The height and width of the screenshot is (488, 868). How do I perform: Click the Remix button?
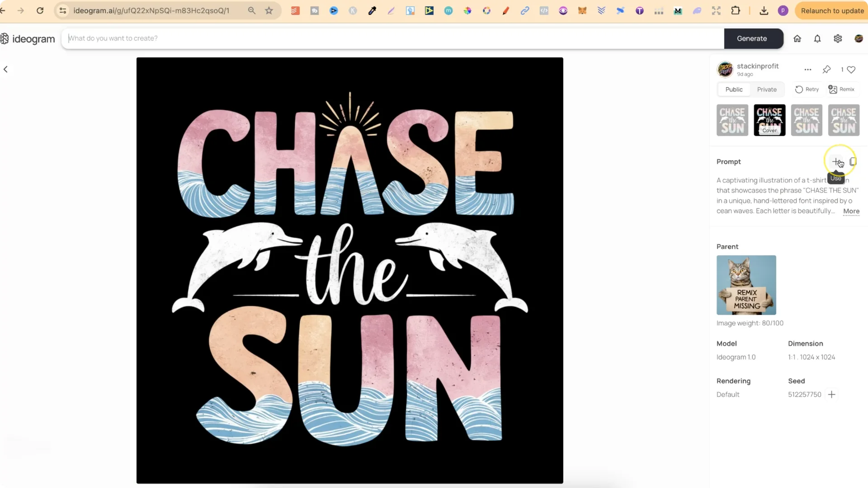pos(841,89)
